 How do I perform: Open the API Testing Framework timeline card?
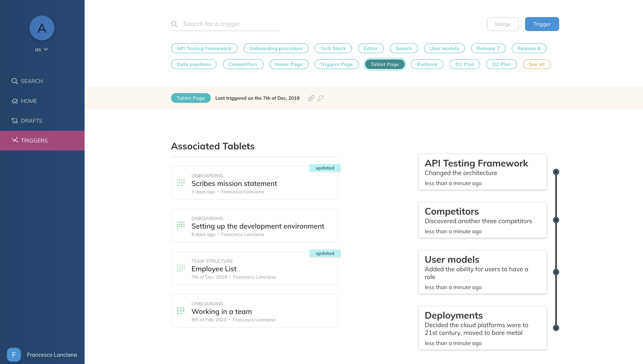pyautogui.click(x=483, y=172)
